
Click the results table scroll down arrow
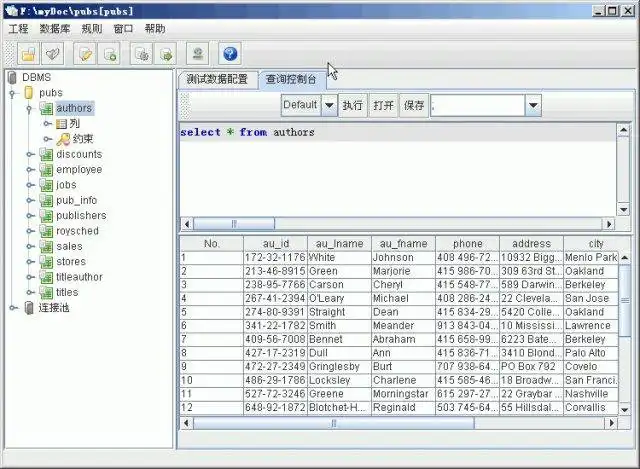(624, 409)
